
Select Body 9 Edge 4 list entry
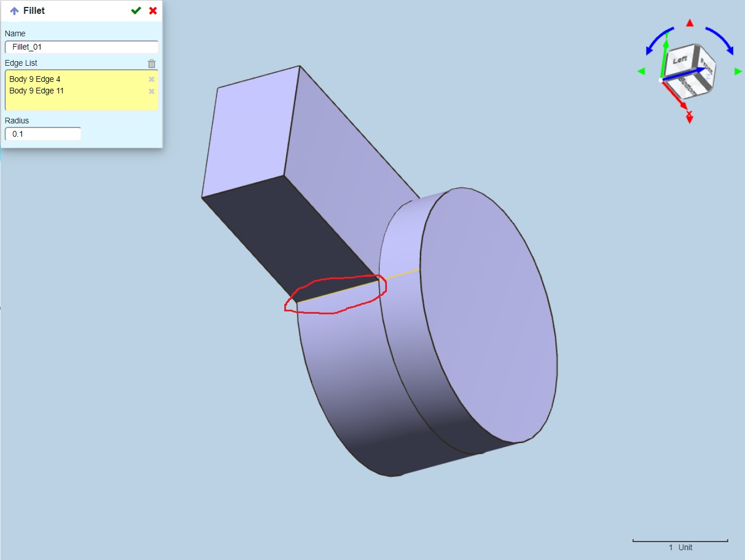[x=35, y=79]
